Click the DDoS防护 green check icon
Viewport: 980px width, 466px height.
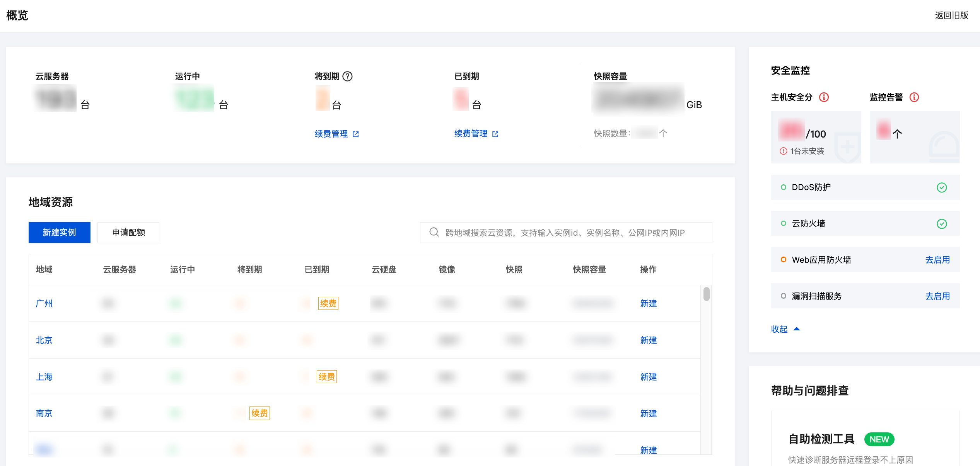(x=942, y=187)
